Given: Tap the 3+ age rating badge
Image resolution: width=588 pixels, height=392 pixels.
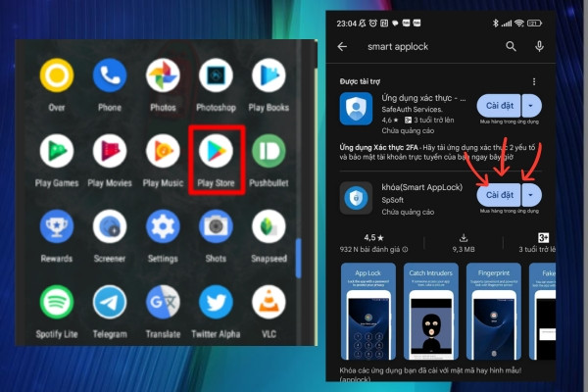Looking at the screenshot, I should pyautogui.click(x=543, y=238).
